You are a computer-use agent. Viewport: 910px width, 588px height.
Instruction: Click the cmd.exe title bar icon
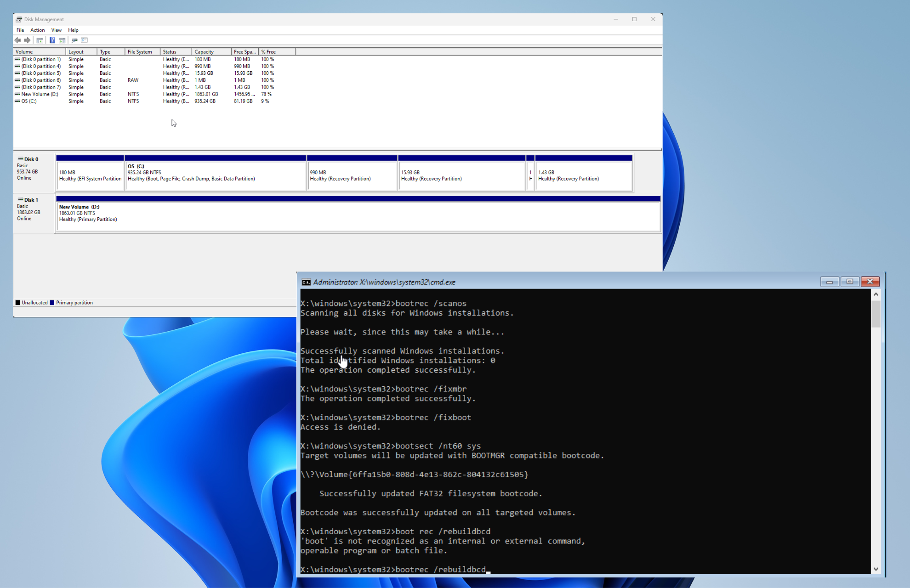306,282
